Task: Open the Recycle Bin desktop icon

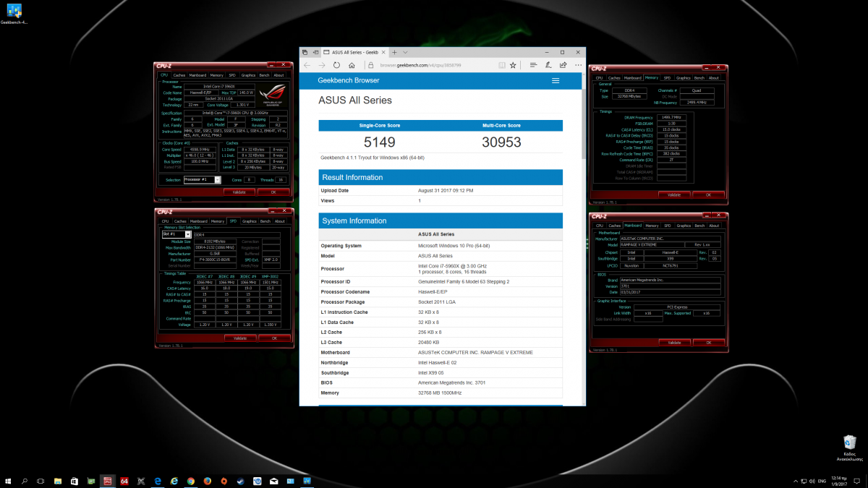Action: click(850, 448)
